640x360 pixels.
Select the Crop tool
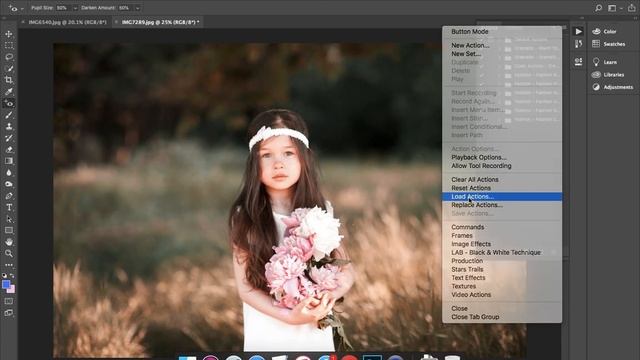coord(9,80)
